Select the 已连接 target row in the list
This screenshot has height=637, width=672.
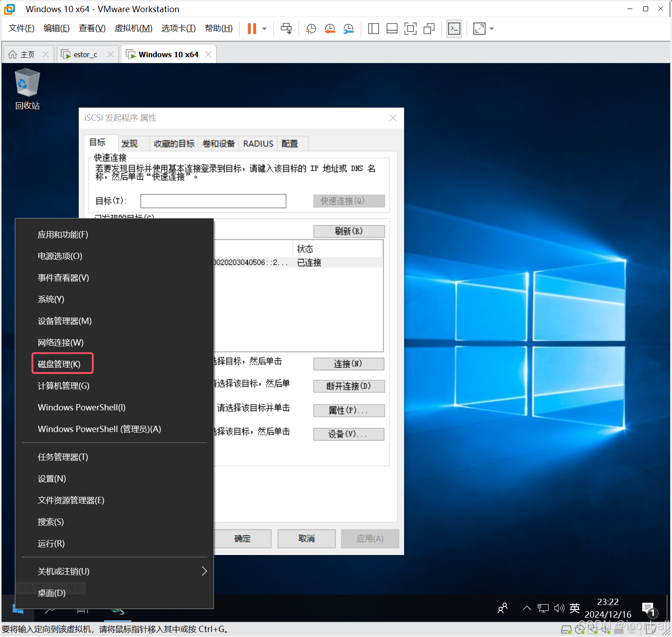click(298, 262)
